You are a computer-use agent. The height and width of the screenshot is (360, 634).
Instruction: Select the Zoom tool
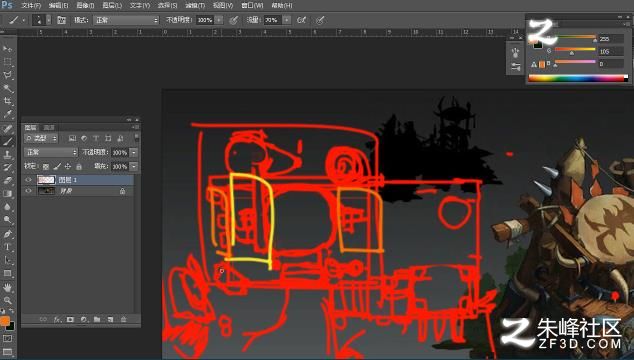(x=7, y=301)
